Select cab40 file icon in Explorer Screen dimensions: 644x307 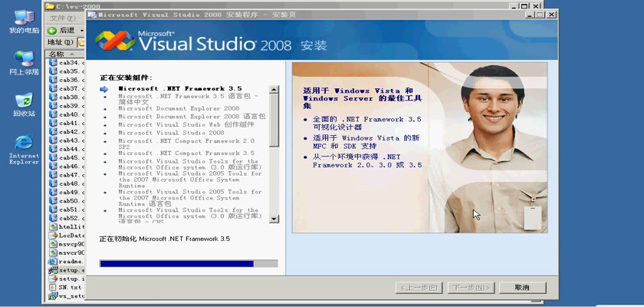click(54, 114)
